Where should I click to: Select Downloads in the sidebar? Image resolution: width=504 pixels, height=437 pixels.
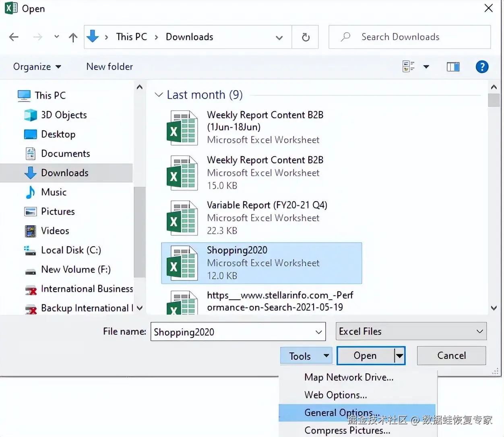66,173
